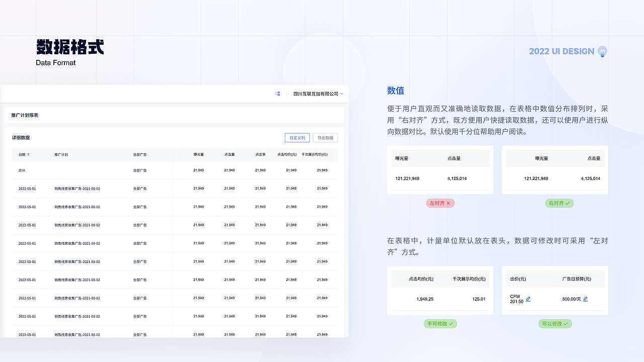The width and height of the screenshot is (644, 362).
Task: Click the 自定义列 button
Action: pos(297,137)
